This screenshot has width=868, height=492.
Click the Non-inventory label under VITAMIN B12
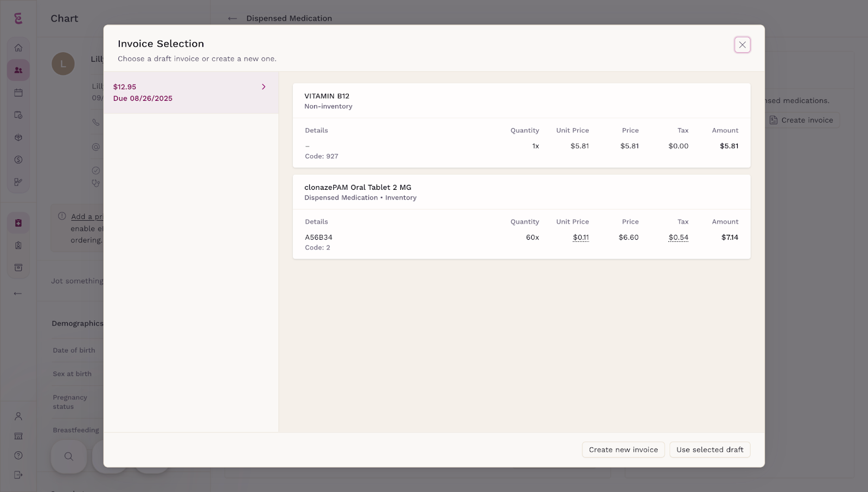(328, 106)
